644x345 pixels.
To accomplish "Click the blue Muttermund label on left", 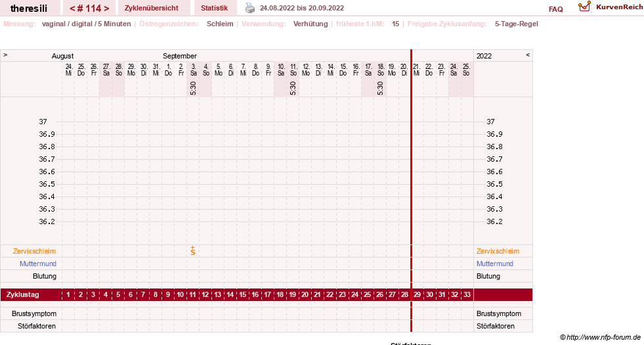I will (x=38, y=264).
